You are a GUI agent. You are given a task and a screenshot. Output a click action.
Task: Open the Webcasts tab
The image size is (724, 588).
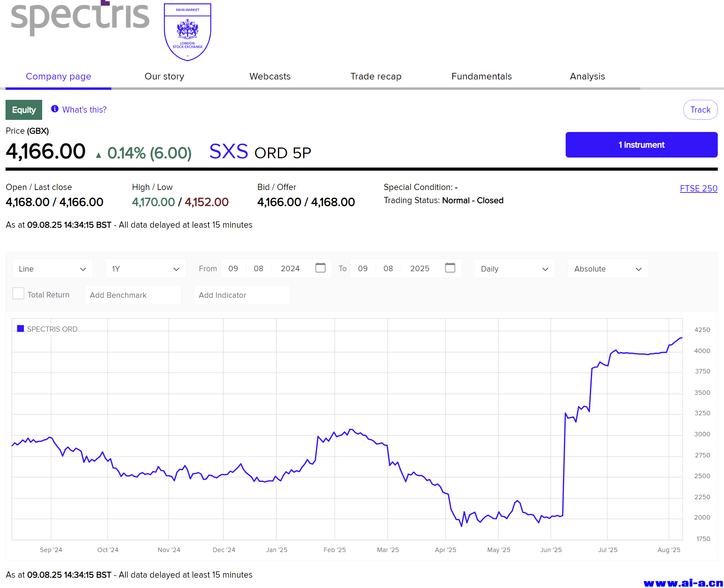(x=270, y=76)
